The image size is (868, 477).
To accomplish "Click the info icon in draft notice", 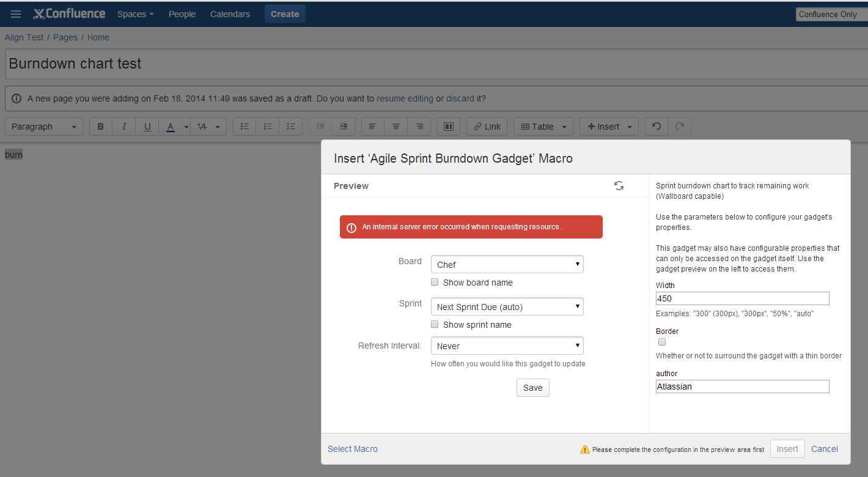I will [16, 98].
